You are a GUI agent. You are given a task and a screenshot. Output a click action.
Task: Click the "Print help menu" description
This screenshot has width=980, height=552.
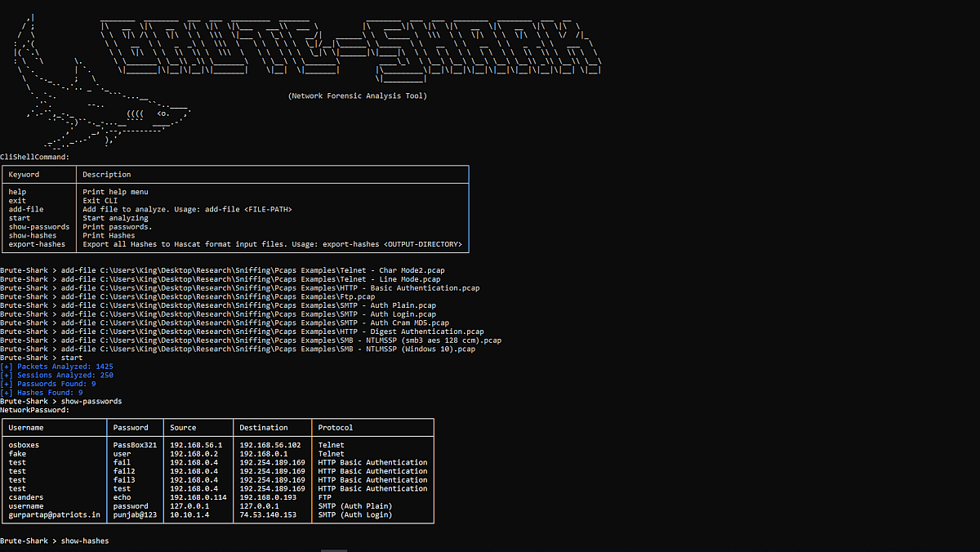[x=115, y=192]
